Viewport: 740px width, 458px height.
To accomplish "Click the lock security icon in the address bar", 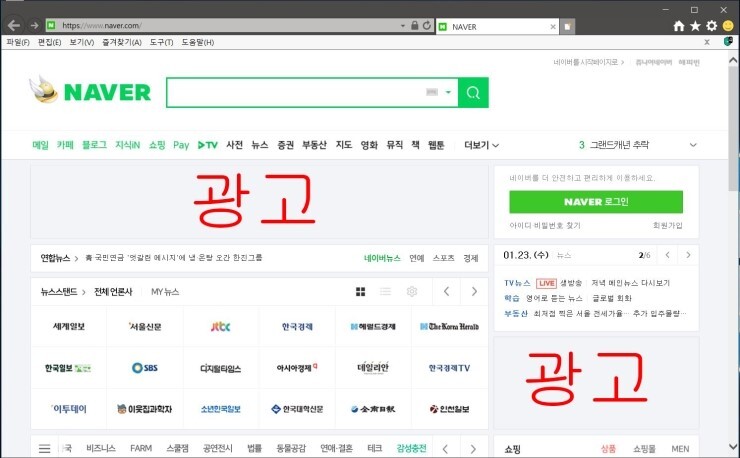I will click(414, 25).
